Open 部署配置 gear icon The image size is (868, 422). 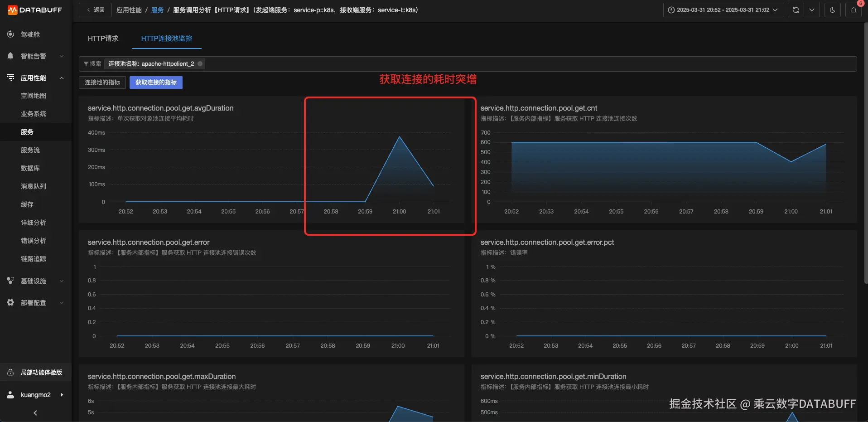[10, 302]
